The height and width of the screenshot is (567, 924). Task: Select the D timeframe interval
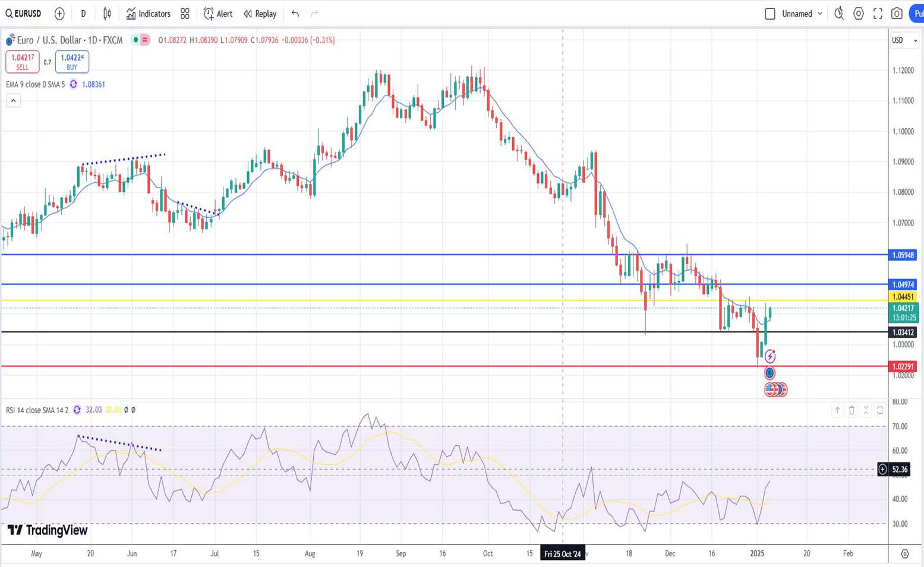pos(83,14)
